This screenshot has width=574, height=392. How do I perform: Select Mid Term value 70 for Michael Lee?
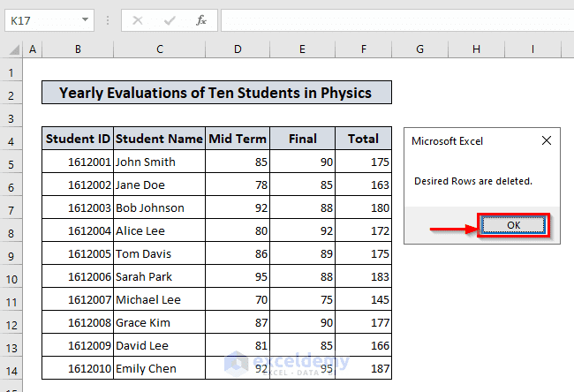238,300
